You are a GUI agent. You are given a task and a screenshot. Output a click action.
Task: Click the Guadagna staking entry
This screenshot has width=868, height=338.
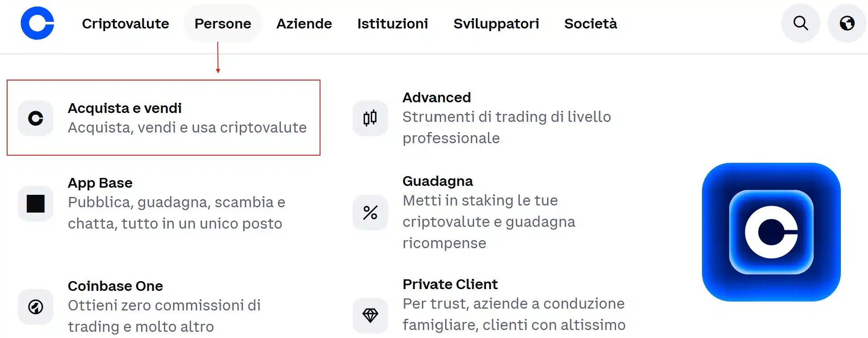click(438, 181)
